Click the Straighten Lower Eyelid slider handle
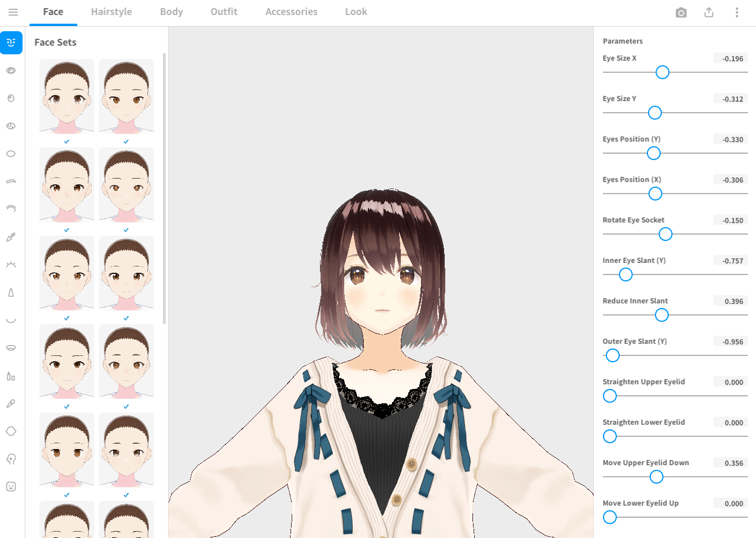Screen dimensions: 756x538 [x=610, y=436]
